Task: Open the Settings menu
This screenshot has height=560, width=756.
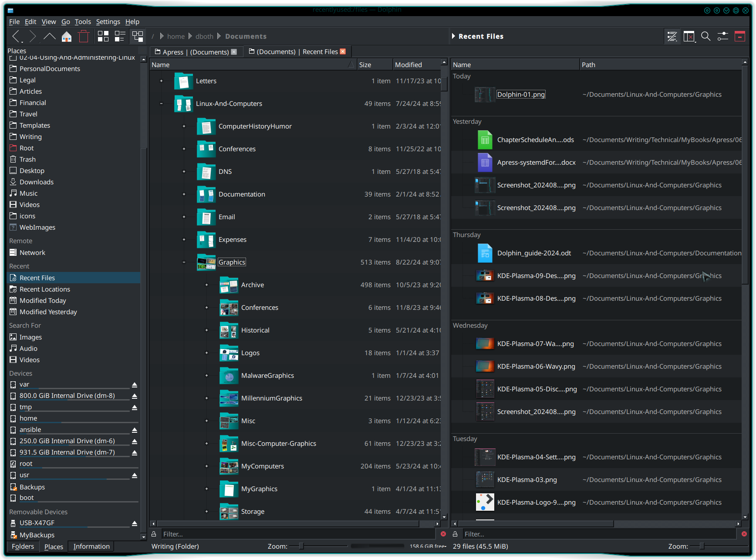Action: coord(108,22)
